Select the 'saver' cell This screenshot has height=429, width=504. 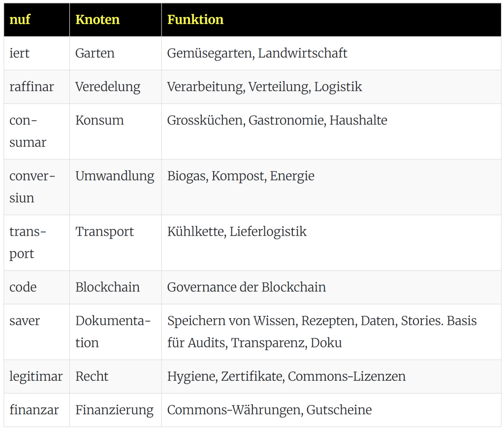(x=25, y=321)
